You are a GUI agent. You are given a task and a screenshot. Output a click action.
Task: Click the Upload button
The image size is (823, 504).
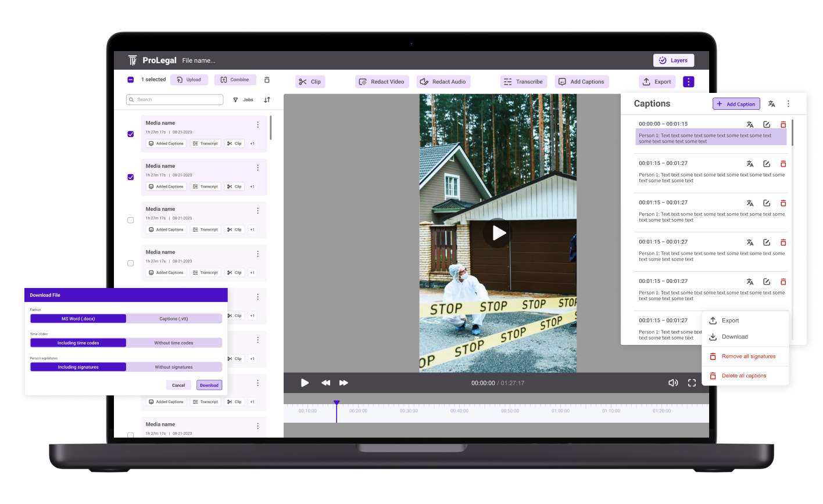point(189,80)
